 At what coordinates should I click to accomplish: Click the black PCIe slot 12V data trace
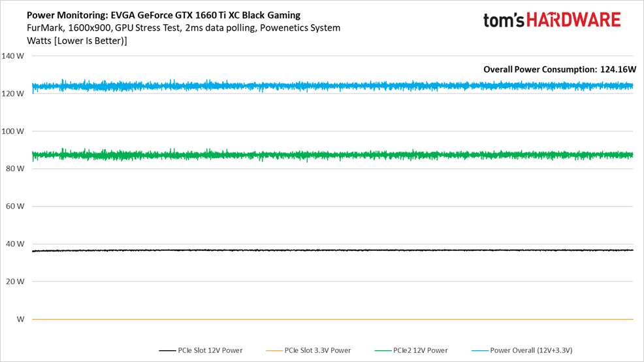[x=332, y=250]
